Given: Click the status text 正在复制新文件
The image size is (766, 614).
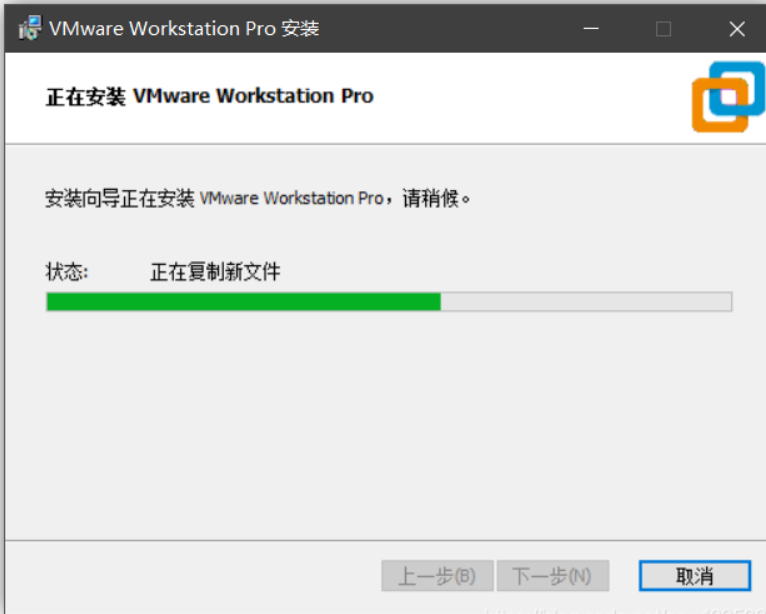Looking at the screenshot, I should pyautogui.click(x=215, y=272).
